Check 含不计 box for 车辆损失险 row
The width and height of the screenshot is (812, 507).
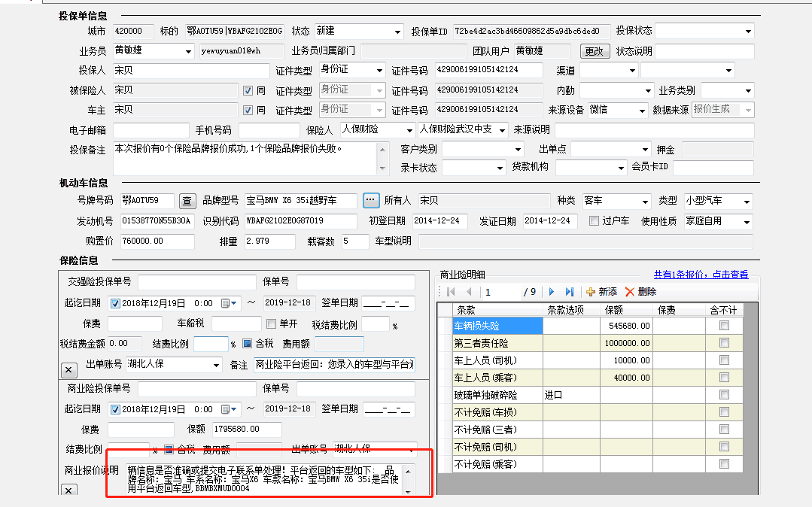pos(724,326)
